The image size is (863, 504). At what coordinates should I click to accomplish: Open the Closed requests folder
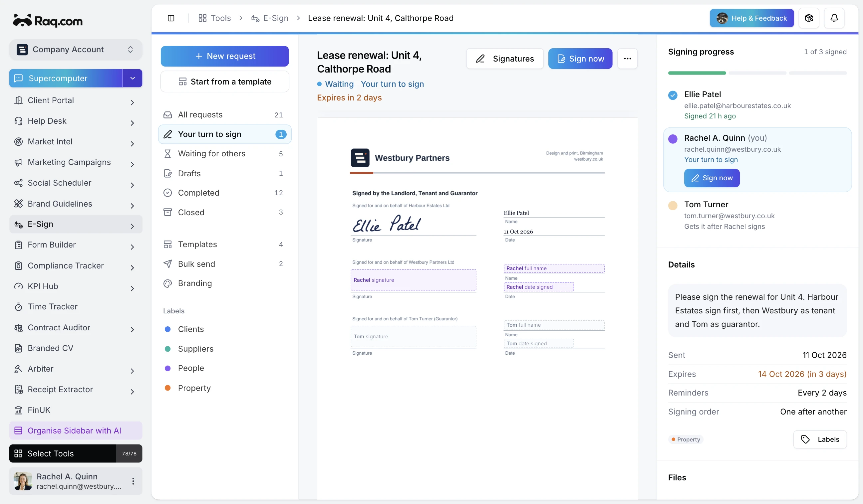(225, 212)
